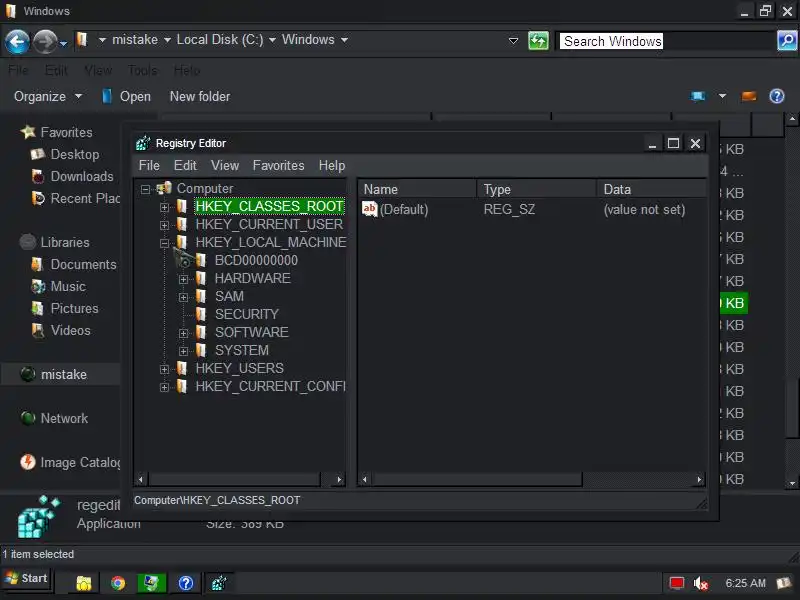Click the blue help icon in taskbar
The height and width of the screenshot is (600, 800).
coord(186,583)
